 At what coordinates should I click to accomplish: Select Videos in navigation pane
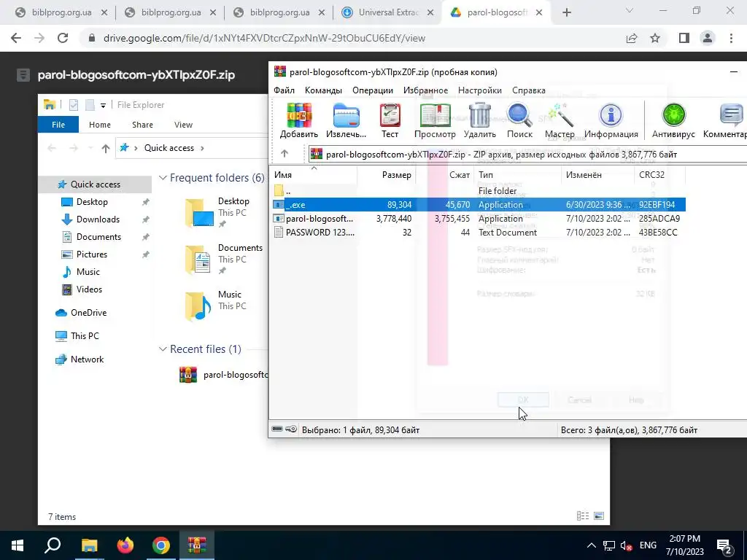click(x=89, y=289)
